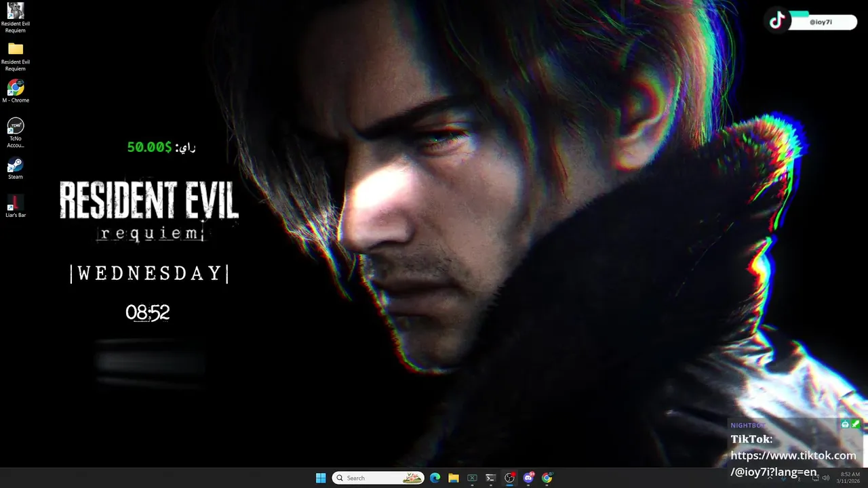Launch the Steam desktop shortcut

(16, 169)
